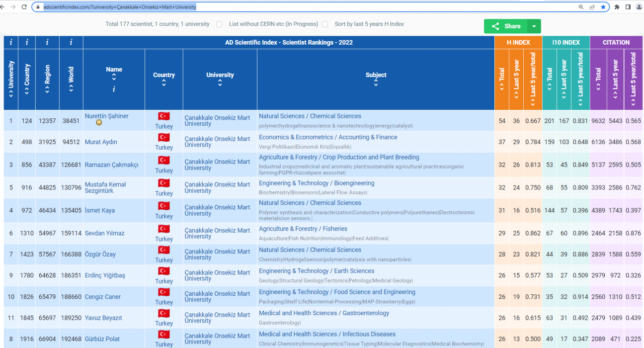The height and width of the screenshot is (348, 644).
Task: Open the browser profile avatar icon
Action: 639,7
